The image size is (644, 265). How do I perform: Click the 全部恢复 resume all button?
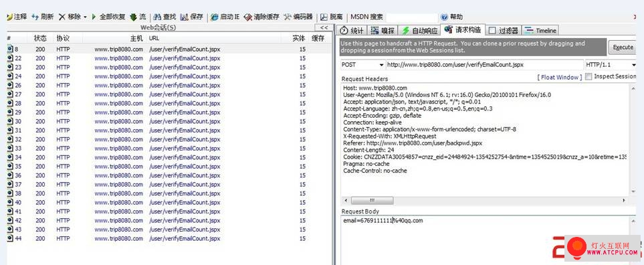(108, 17)
